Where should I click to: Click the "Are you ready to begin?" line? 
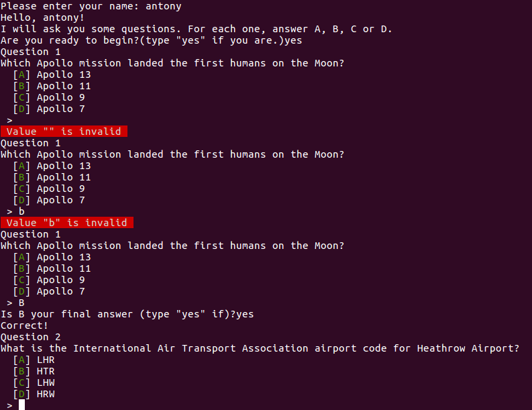pos(151,40)
